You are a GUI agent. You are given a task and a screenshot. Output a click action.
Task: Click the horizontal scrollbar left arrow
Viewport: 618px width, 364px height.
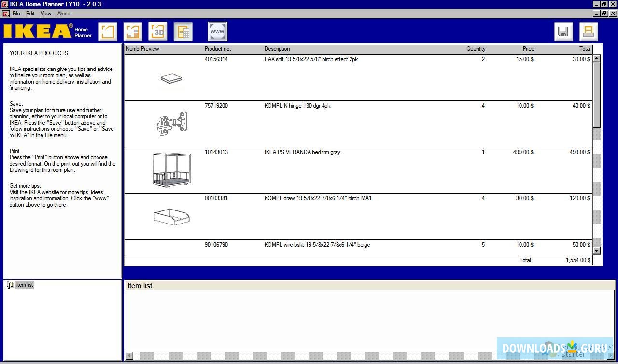tap(129, 356)
